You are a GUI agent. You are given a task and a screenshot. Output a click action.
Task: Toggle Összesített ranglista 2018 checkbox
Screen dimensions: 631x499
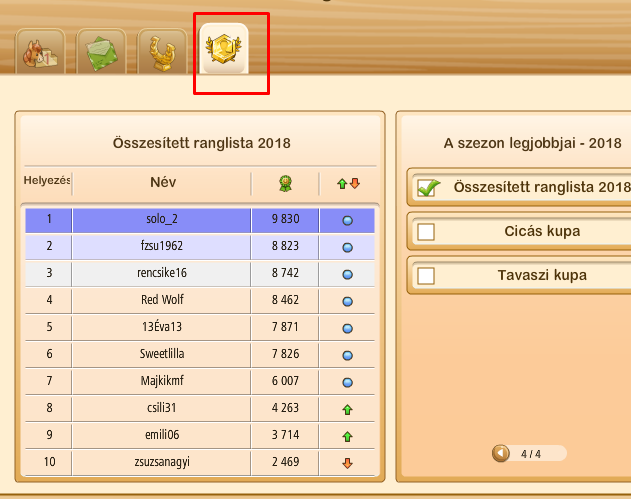pyautogui.click(x=428, y=188)
